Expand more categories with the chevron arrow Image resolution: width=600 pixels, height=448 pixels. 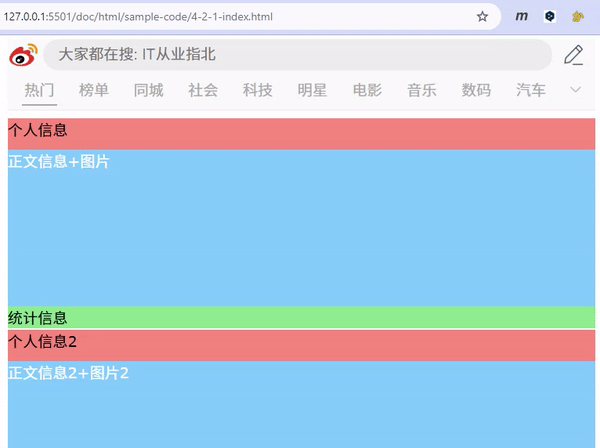click(575, 90)
